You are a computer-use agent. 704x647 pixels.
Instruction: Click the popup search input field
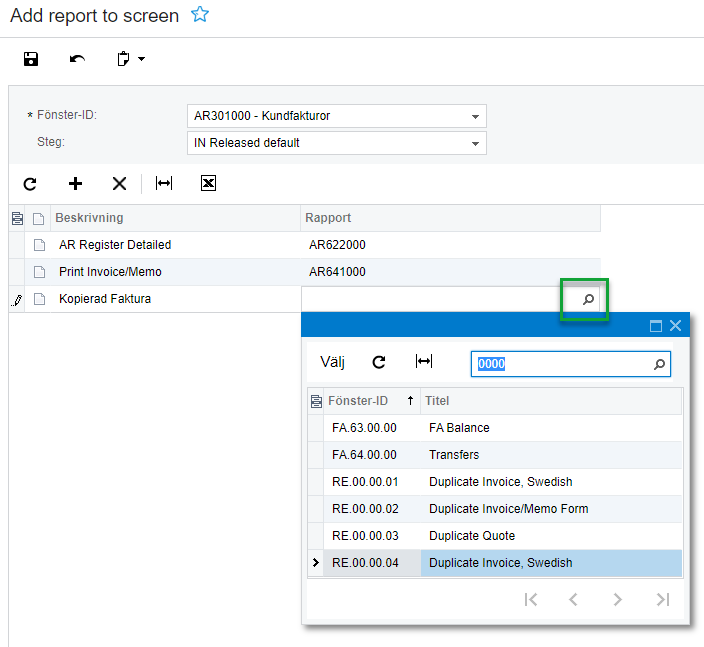(560, 364)
